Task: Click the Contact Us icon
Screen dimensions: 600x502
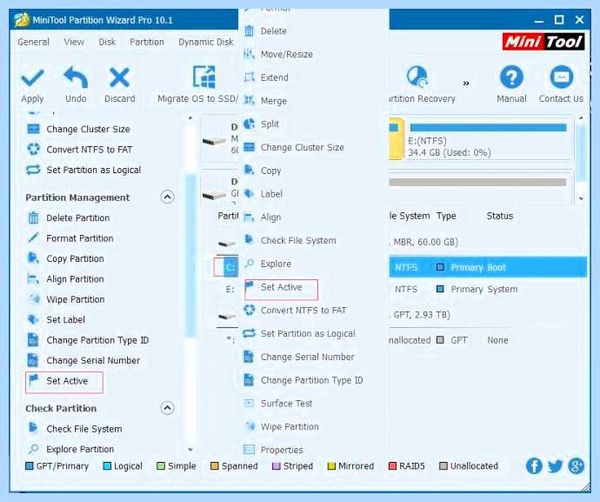Action: (561, 77)
